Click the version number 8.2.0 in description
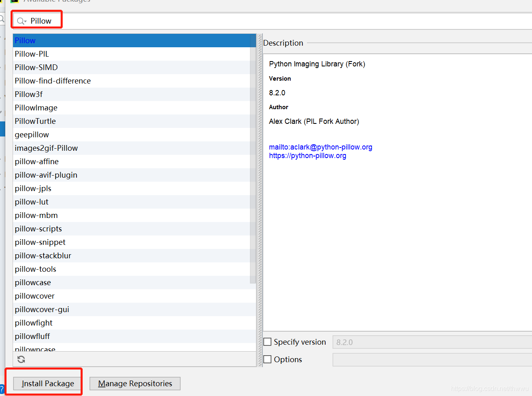The image size is (532, 396). 277,93
